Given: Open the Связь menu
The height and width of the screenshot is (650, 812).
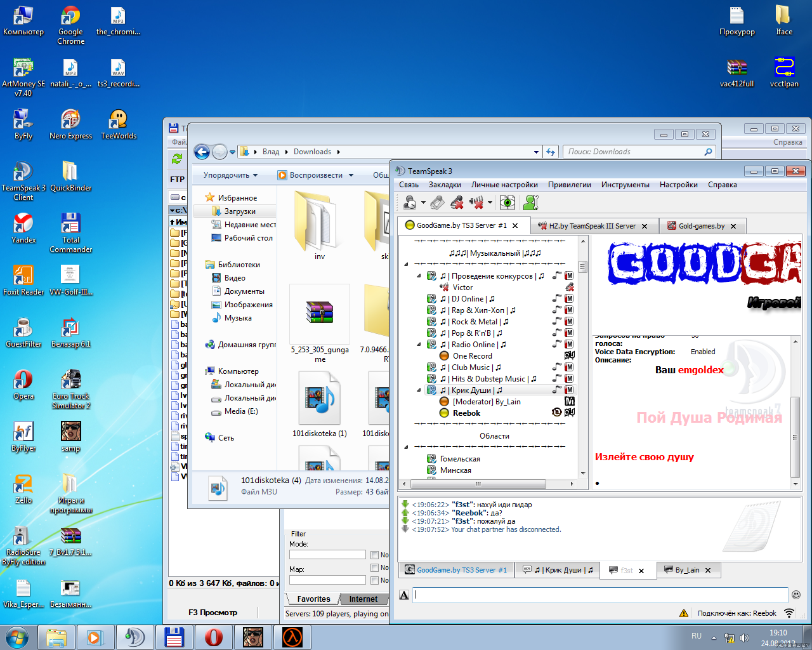Looking at the screenshot, I should coord(409,185).
